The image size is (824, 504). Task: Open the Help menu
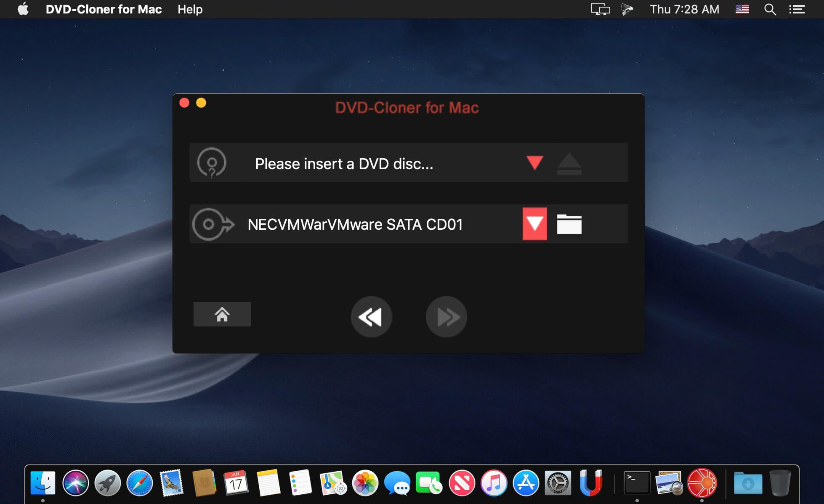[x=190, y=9]
